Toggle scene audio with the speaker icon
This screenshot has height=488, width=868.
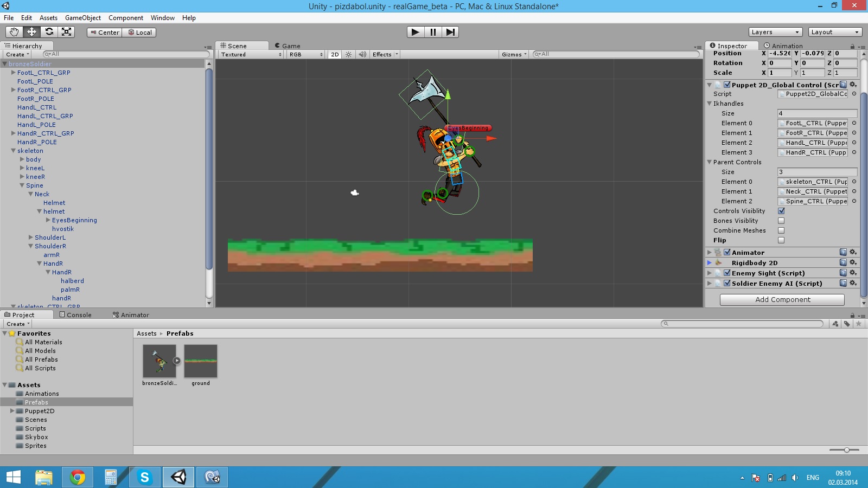tap(362, 54)
